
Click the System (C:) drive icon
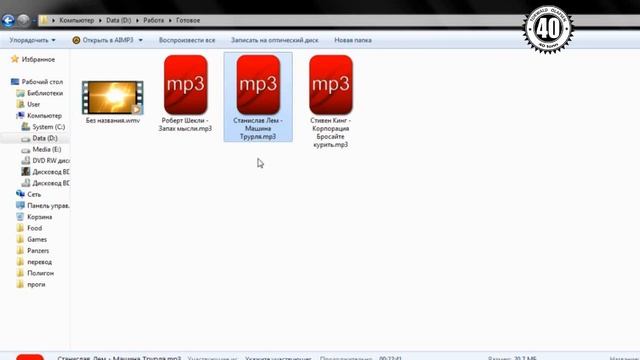(x=26, y=127)
